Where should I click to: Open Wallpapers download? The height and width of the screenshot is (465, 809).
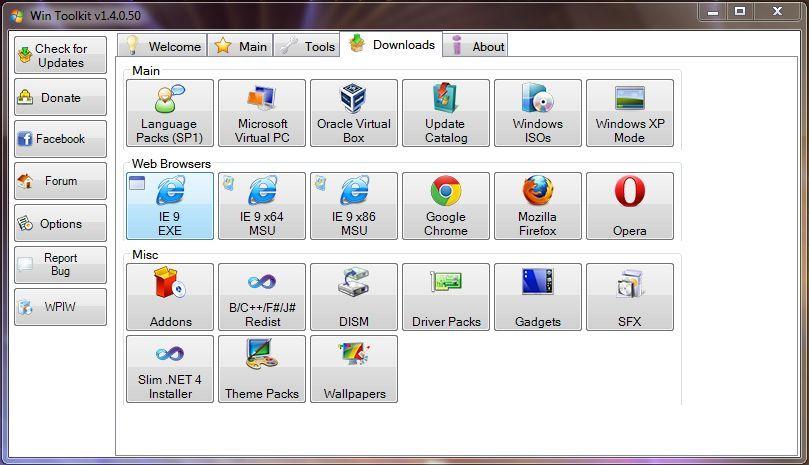[354, 369]
